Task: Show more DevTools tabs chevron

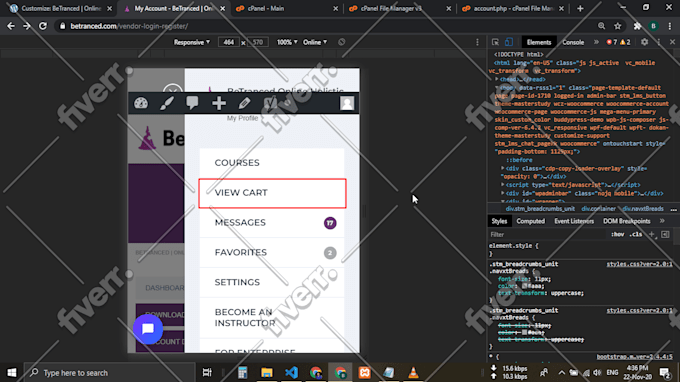Action: pos(596,42)
